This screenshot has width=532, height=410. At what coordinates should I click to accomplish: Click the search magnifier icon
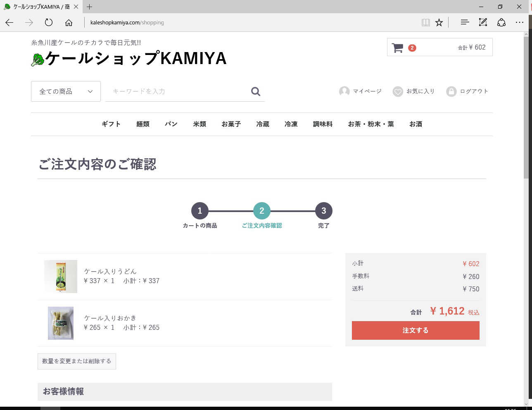coord(256,91)
